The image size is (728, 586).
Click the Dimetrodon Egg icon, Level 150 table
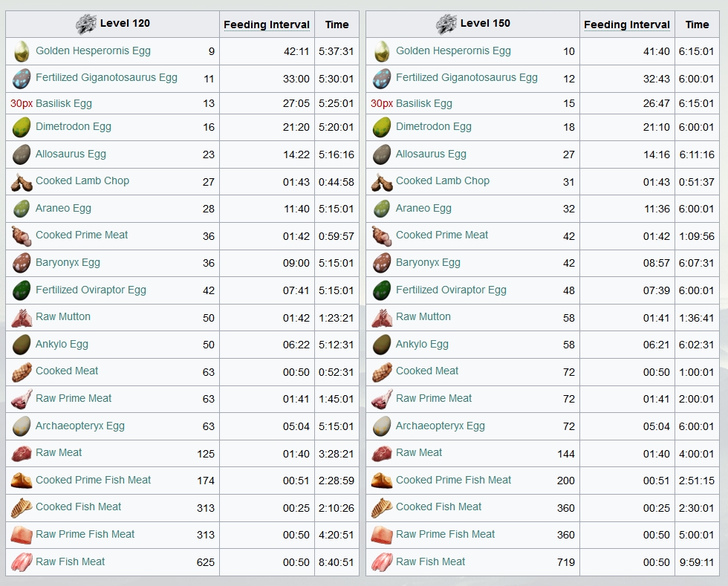click(382, 127)
